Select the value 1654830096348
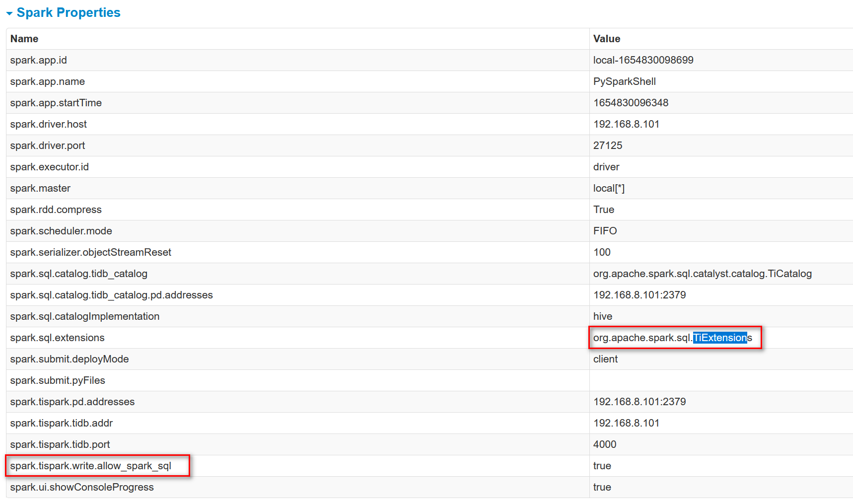This screenshot has height=504, width=853. pos(631,103)
